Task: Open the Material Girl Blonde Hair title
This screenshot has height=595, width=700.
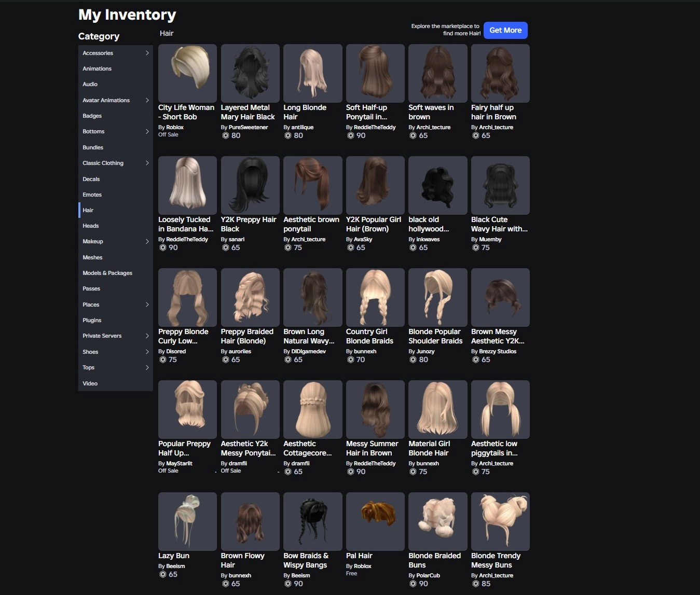Action: point(429,448)
